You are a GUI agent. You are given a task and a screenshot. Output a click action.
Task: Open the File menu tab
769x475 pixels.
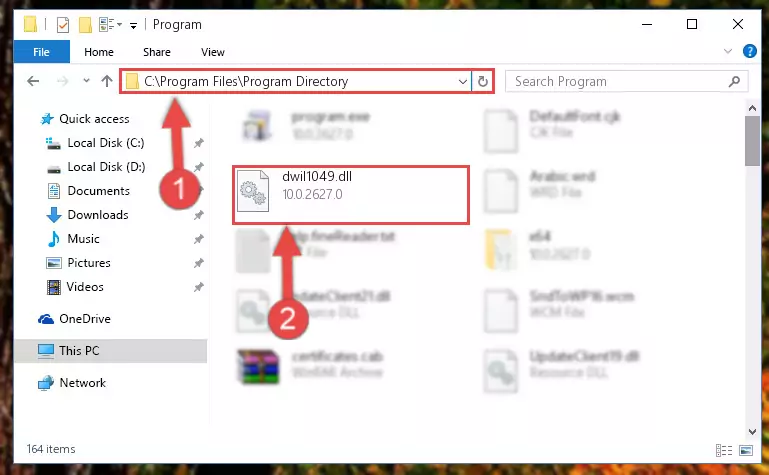pyautogui.click(x=41, y=52)
